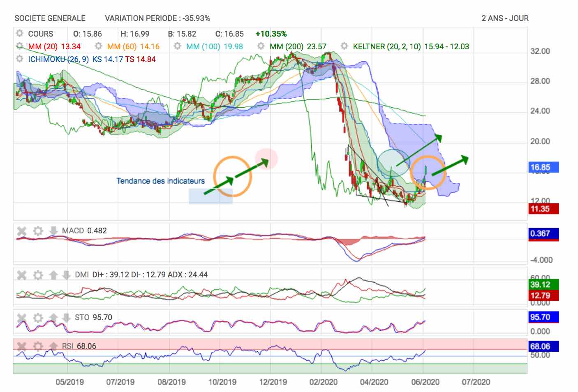The image size is (578, 392).
Task: Click the Tendance des indicateurs text
Action: [x=160, y=181]
